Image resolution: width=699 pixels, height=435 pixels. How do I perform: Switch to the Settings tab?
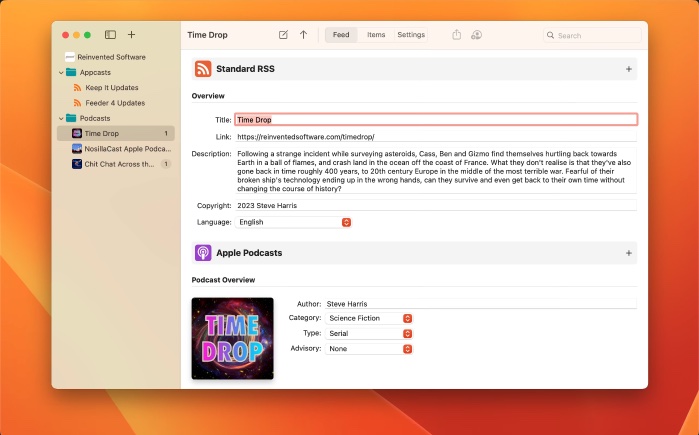pos(411,35)
